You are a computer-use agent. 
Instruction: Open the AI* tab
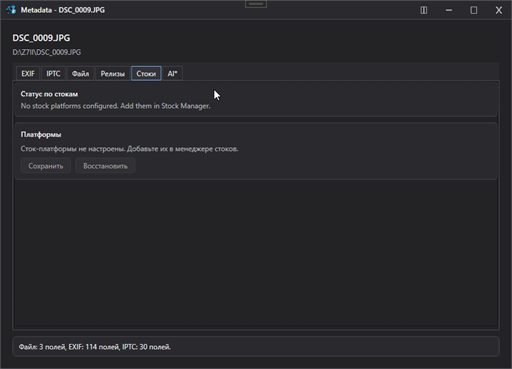[x=172, y=74]
